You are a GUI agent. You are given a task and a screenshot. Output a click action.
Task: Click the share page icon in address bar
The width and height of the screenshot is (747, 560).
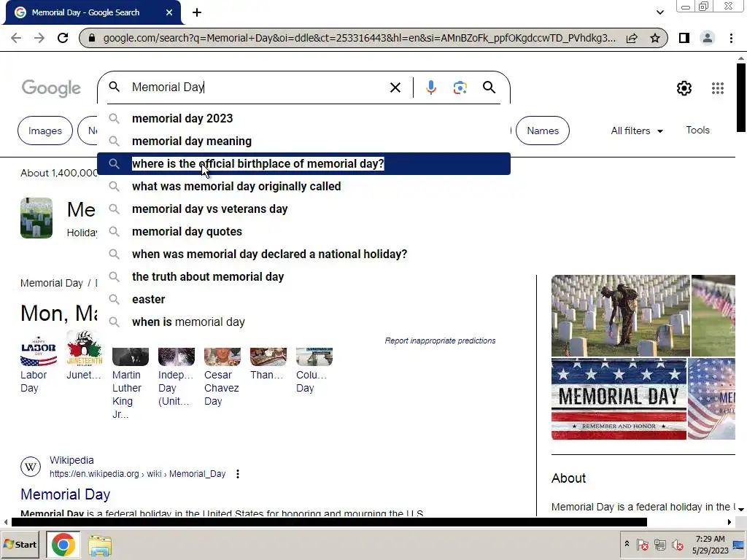632,38
